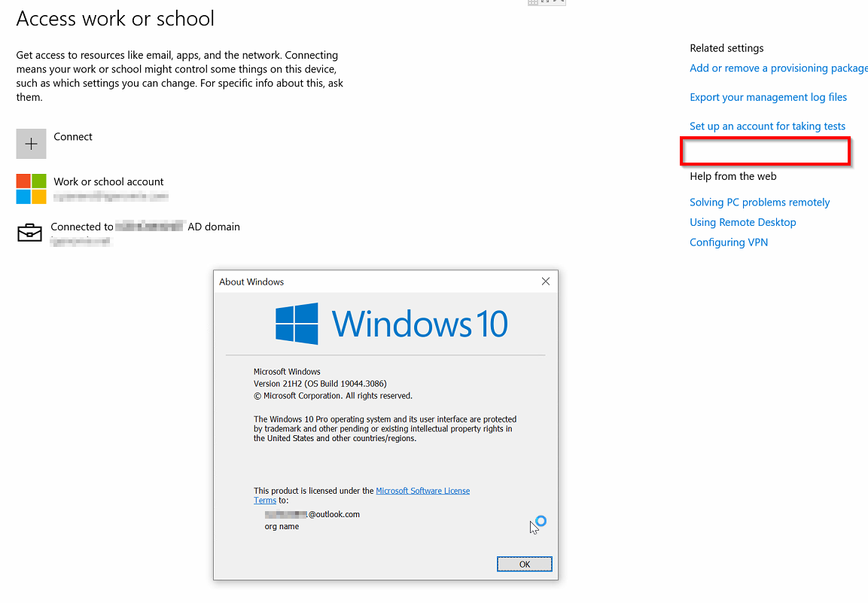This screenshot has height=603, width=868.
Task: Select the Connected to AD domain entry
Action: pyautogui.click(x=129, y=233)
